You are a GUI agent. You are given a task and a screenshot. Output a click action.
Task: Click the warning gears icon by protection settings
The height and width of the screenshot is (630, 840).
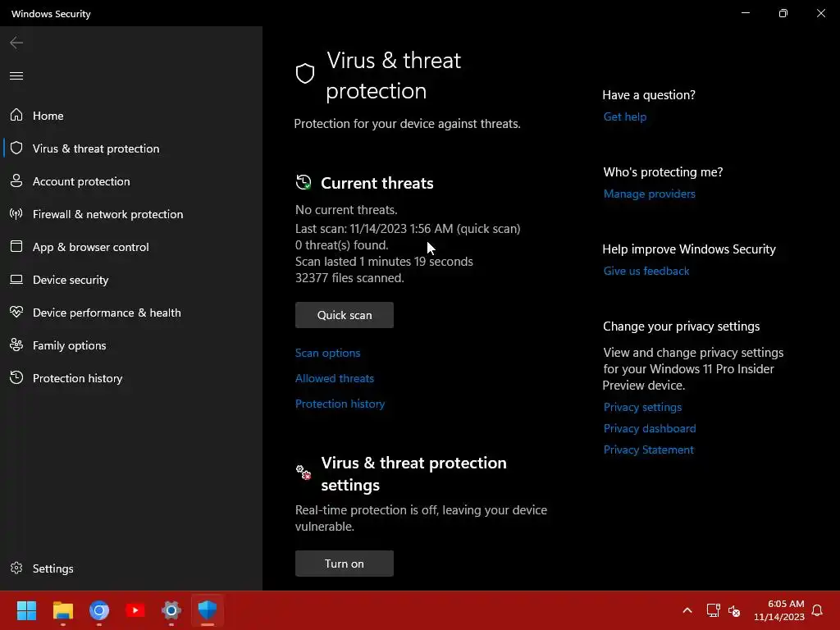coord(304,472)
